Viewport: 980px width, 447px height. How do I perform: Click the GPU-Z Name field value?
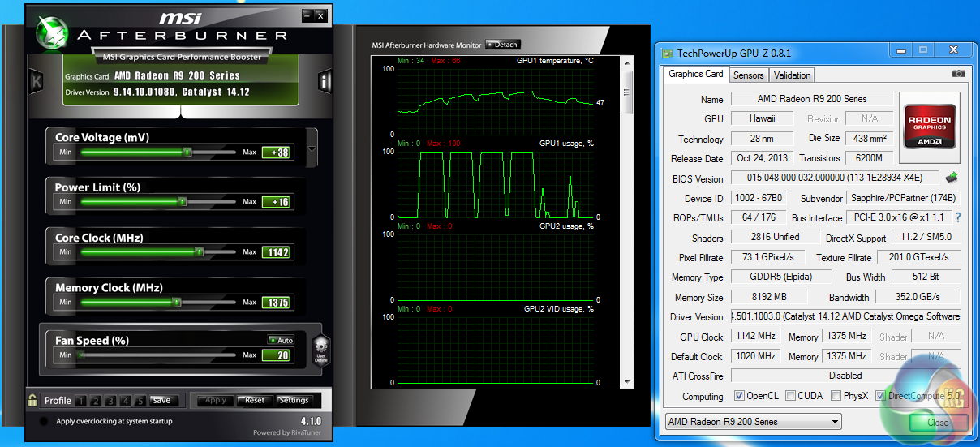pos(812,99)
